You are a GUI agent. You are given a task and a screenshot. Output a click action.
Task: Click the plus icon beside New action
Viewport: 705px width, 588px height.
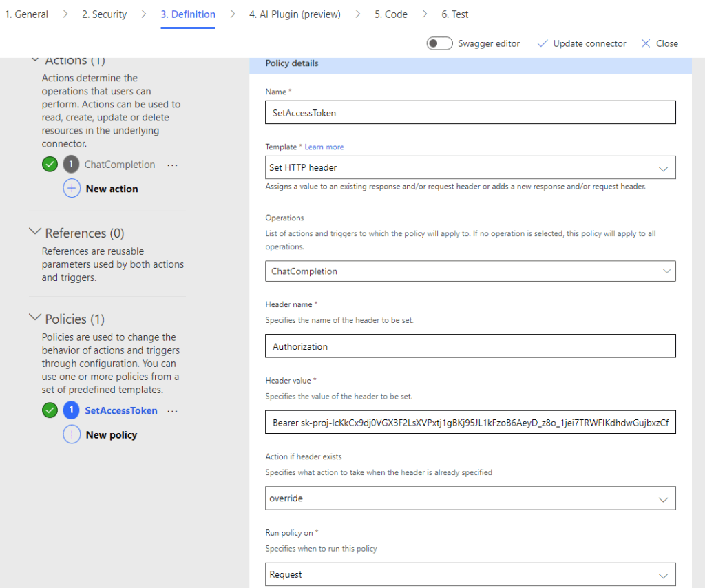tap(72, 189)
